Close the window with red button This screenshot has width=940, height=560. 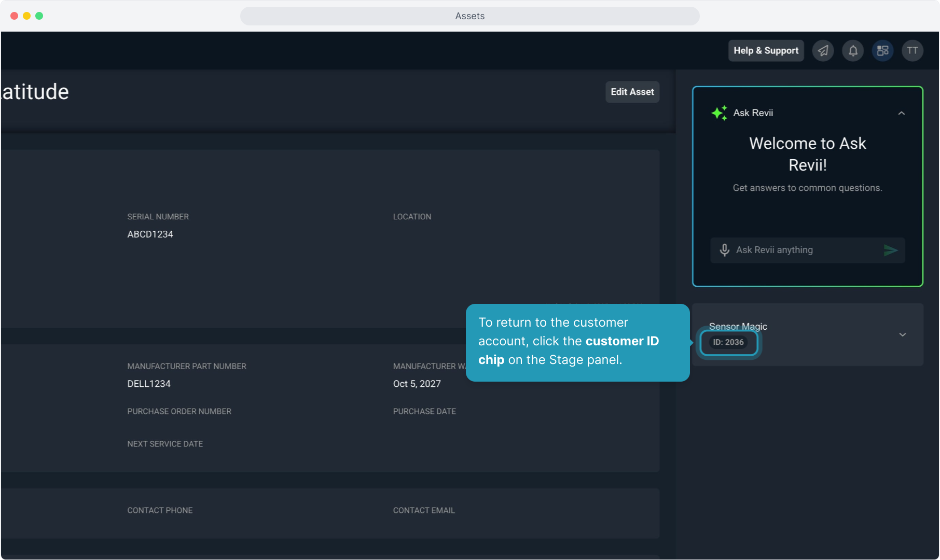[15, 16]
